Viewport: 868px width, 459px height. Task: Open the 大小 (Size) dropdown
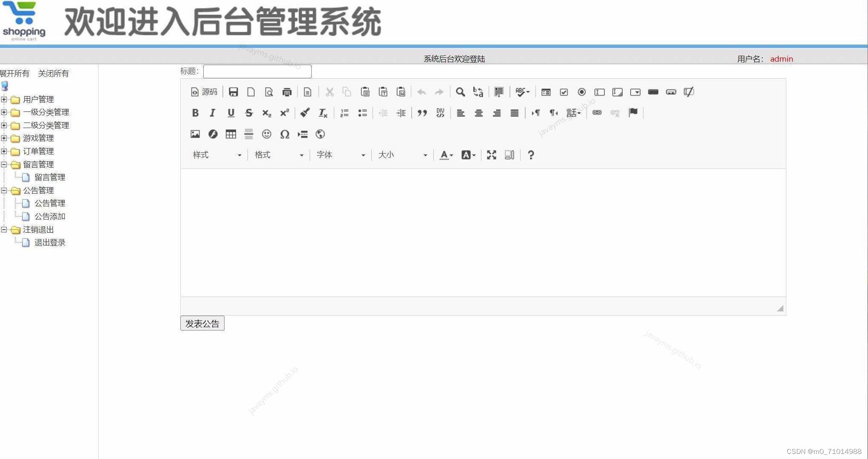[x=403, y=155]
